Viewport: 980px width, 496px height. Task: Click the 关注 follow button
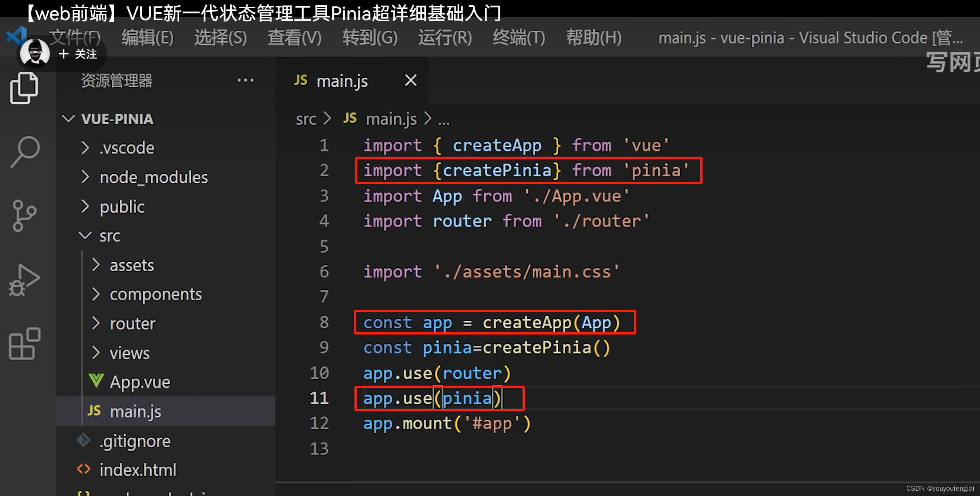(x=78, y=54)
